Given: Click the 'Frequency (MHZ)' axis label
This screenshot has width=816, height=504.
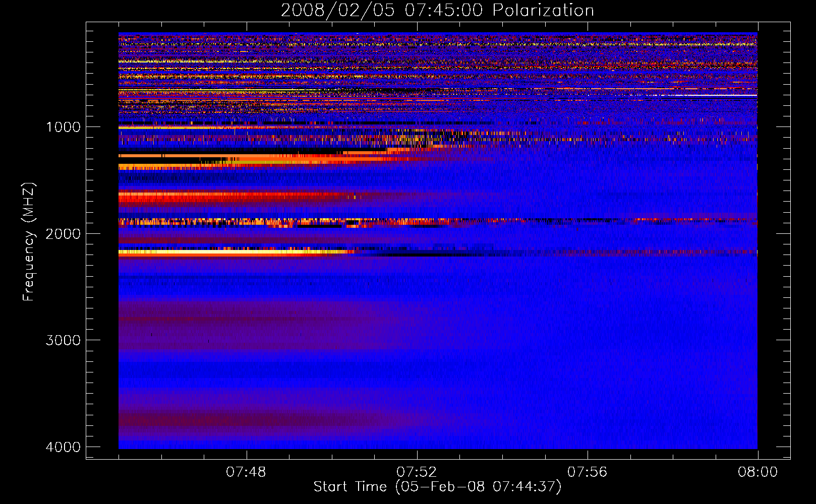Looking at the screenshot, I should coord(28,242).
